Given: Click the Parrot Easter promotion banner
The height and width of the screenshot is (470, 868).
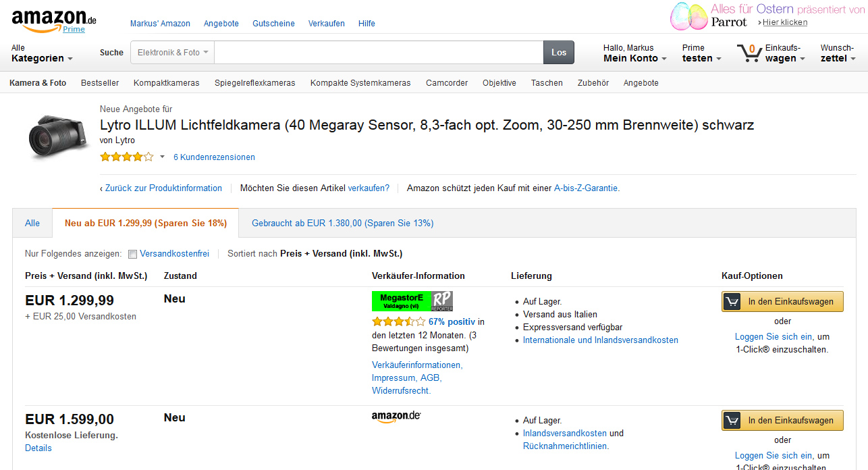Looking at the screenshot, I should (x=767, y=16).
